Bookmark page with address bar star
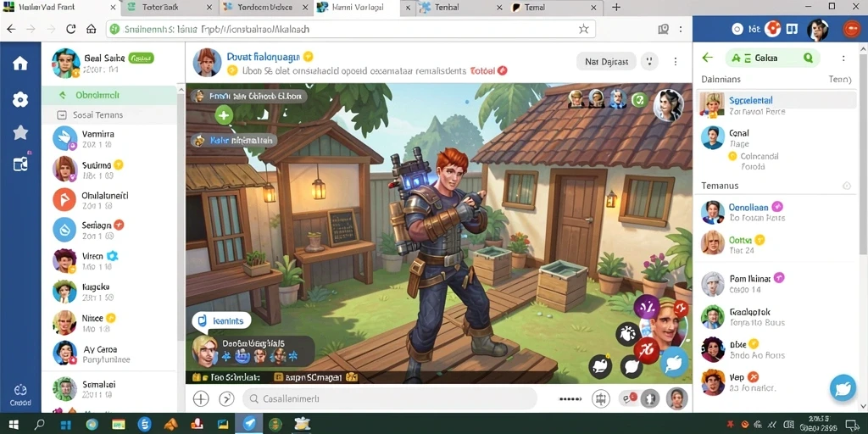The image size is (868, 434). (583, 29)
